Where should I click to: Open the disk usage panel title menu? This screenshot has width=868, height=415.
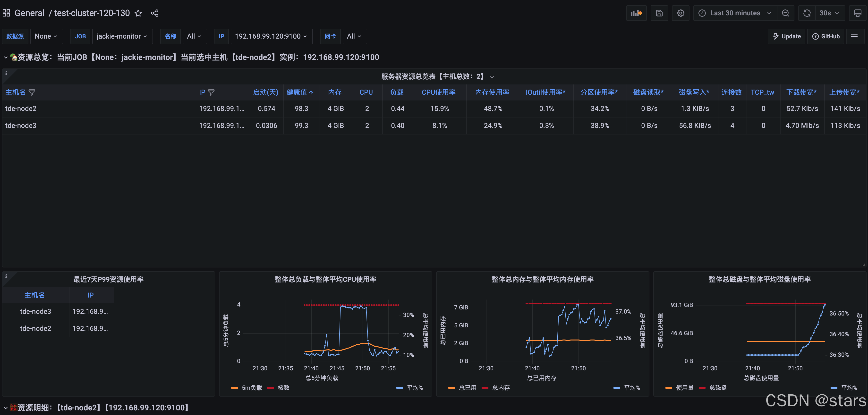click(x=759, y=279)
